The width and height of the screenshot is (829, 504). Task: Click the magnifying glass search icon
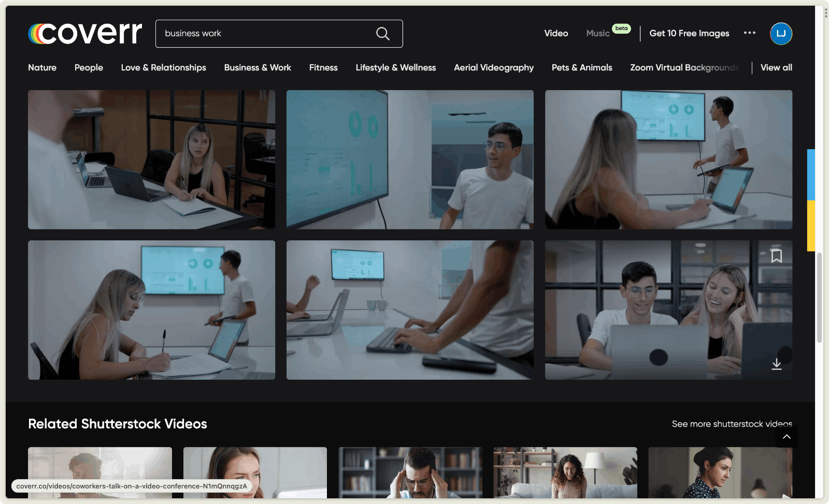coord(382,34)
